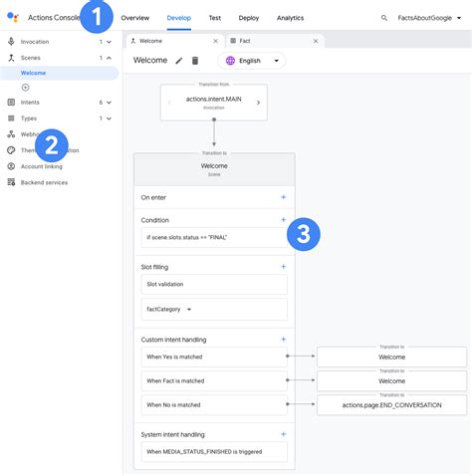Open Account linking in sidebar
Image resolution: width=472 pixels, height=476 pixels.
click(x=42, y=166)
